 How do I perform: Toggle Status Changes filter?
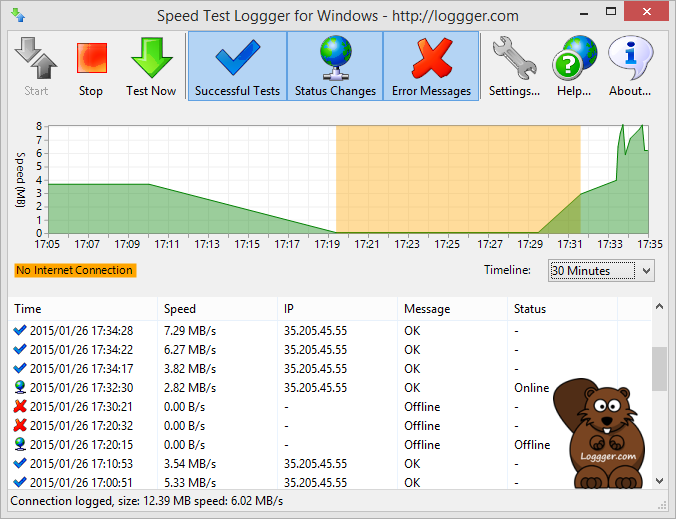pyautogui.click(x=335, y=66)
